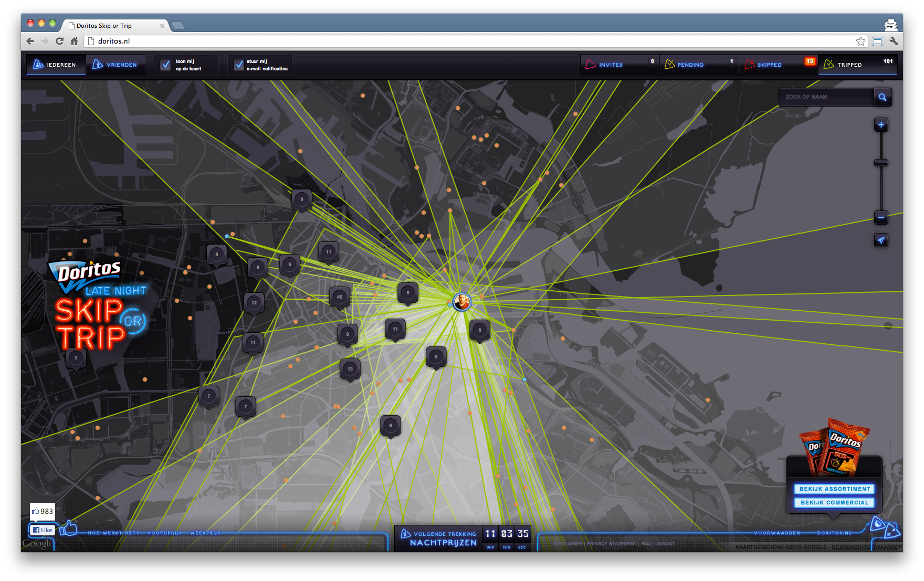
Task: Open the Privacy Statement link
Action: coord(612,544)
